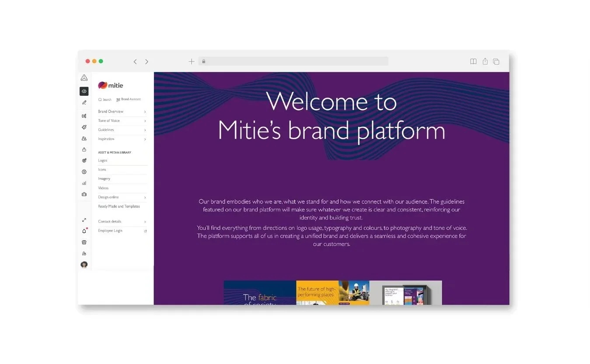Click the Mitie logo
The image size is (590, 364).
(x=111, y=85)
